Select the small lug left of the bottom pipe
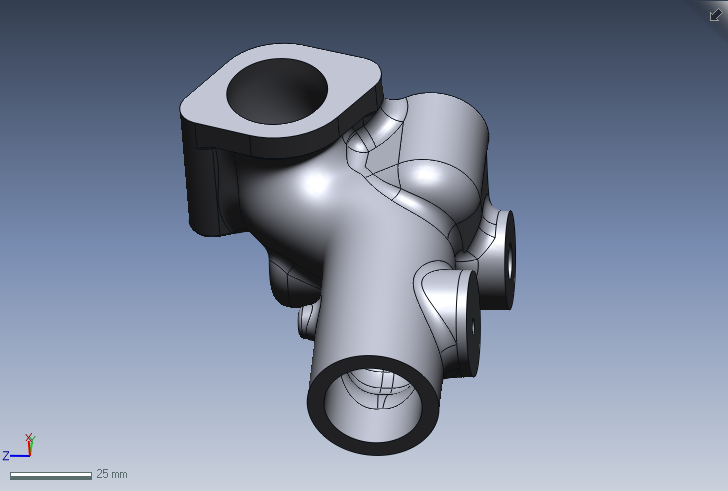The image size is (728, 491). click(307, 322)
